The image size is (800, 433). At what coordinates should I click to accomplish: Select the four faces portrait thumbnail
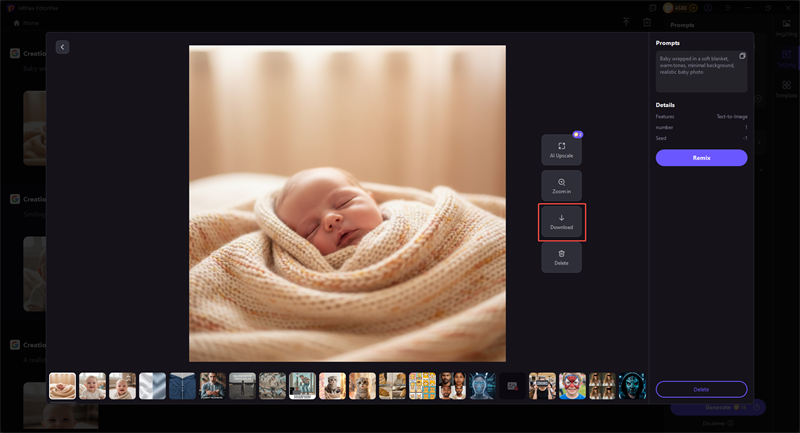(453, 386)
